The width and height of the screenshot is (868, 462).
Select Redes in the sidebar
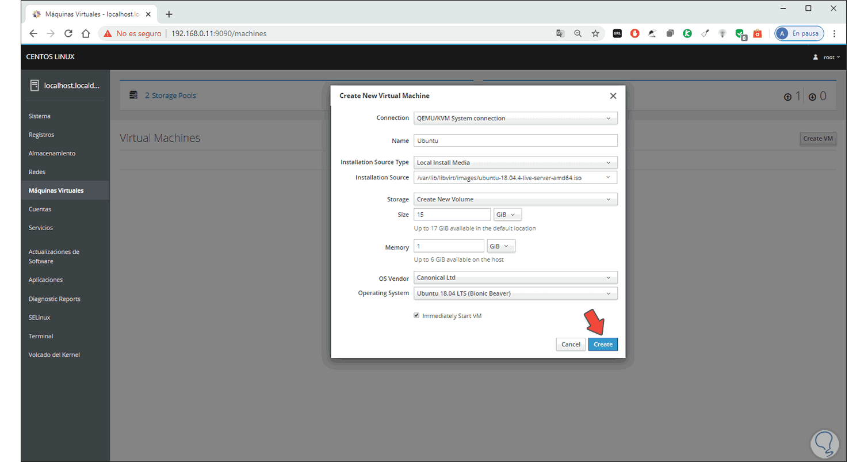[x=37, y=172]
